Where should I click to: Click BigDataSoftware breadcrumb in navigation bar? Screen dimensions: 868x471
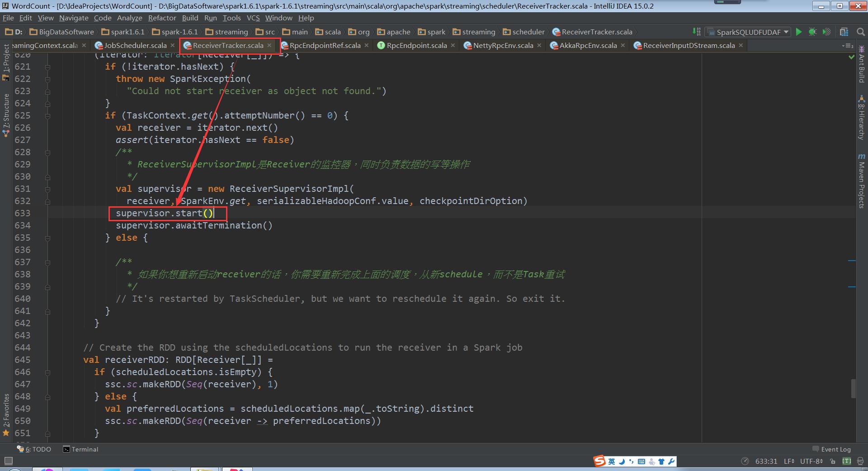62,32
